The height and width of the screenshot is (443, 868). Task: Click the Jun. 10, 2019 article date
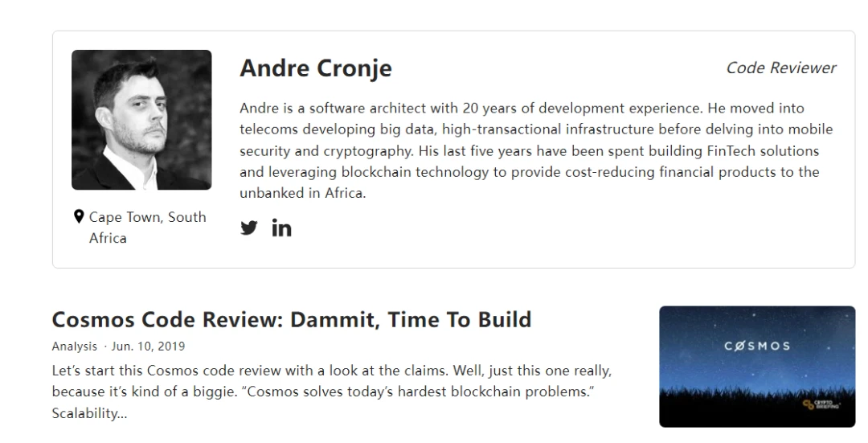(x=148, y=346)
